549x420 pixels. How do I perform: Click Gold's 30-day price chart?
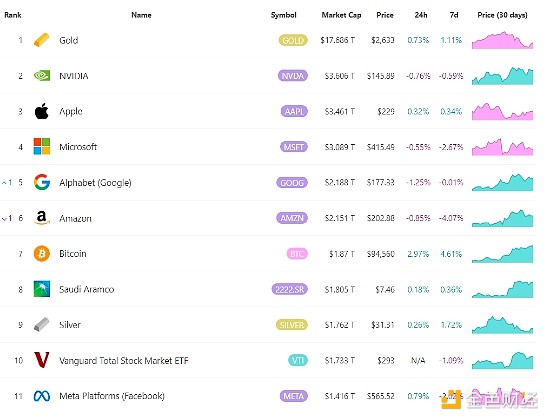pos(502,40)
